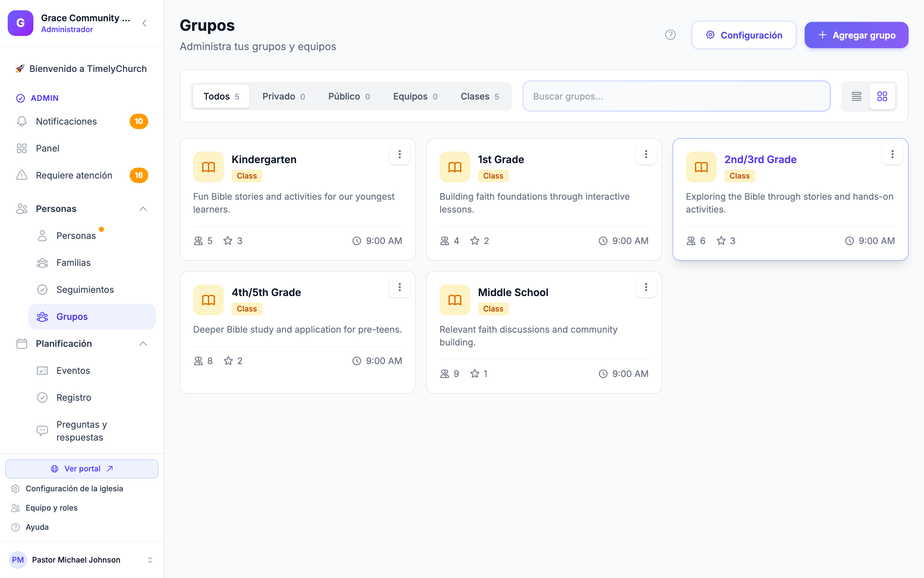Image resolution: width=924 pixels, height=578 pixels.
Task: Click the 1st Grade group title
Action: (x=501, y=159)
